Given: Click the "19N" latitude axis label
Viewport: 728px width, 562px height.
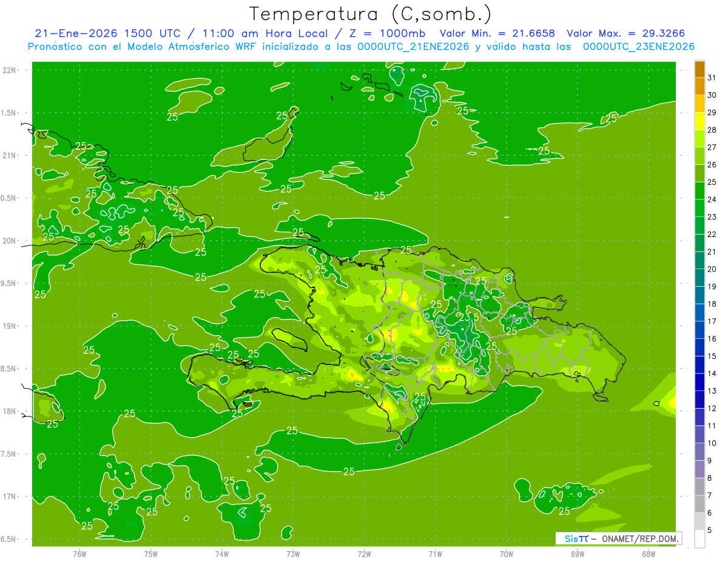Looking at the screenshot, I should click(x=10, y=326).
